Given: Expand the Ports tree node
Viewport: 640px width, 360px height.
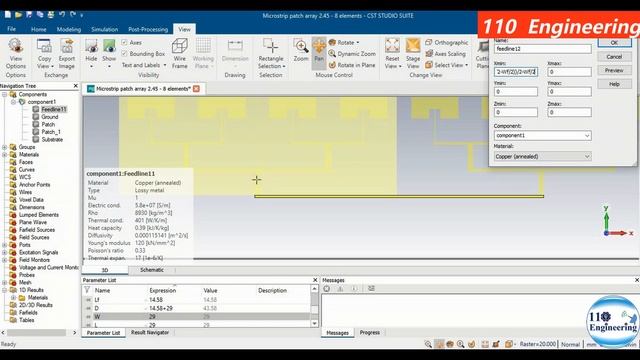Looking at the screenshot, I should point(4,245).
